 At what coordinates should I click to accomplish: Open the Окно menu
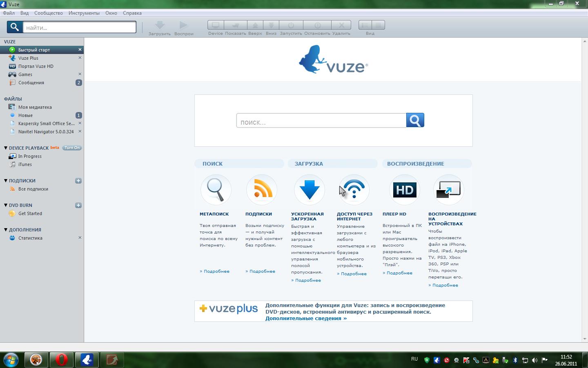tap(111, 13)
